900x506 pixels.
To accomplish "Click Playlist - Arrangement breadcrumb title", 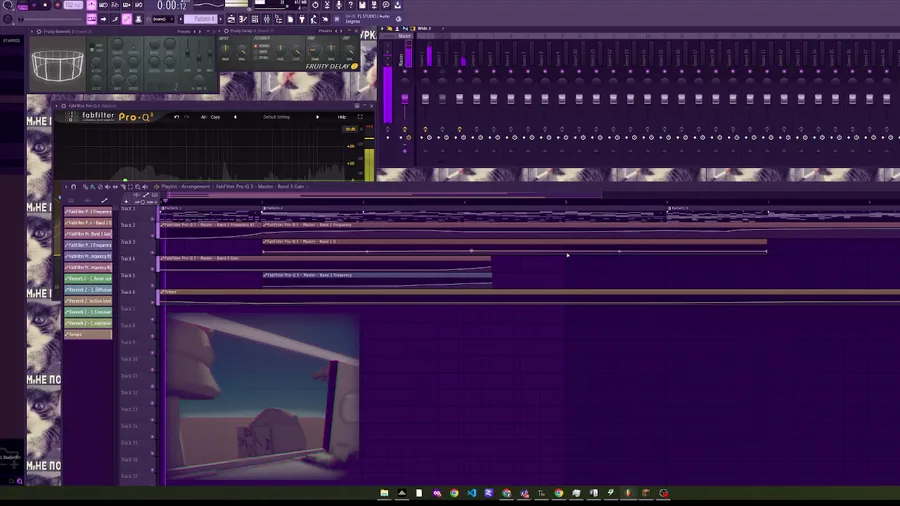I will 185,186.
